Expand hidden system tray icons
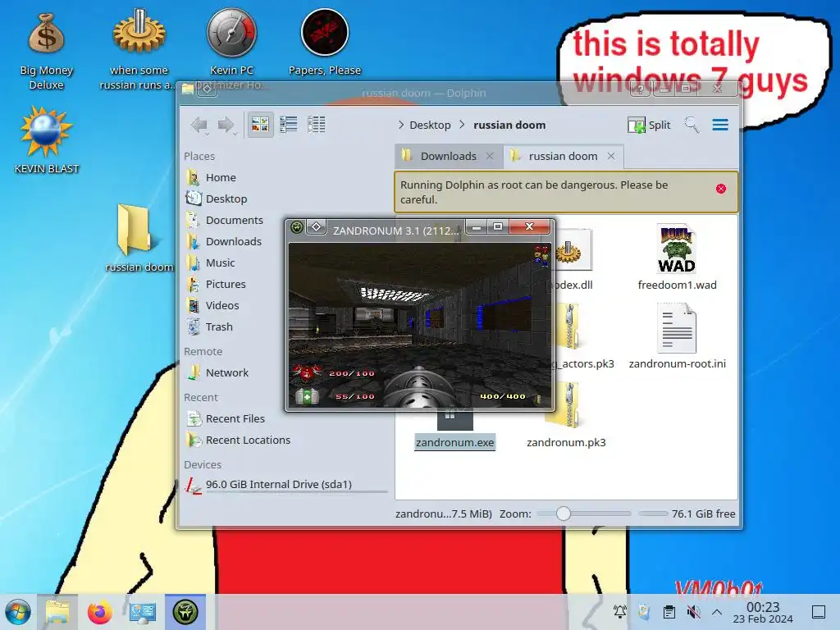 click(x=717, y=612)
